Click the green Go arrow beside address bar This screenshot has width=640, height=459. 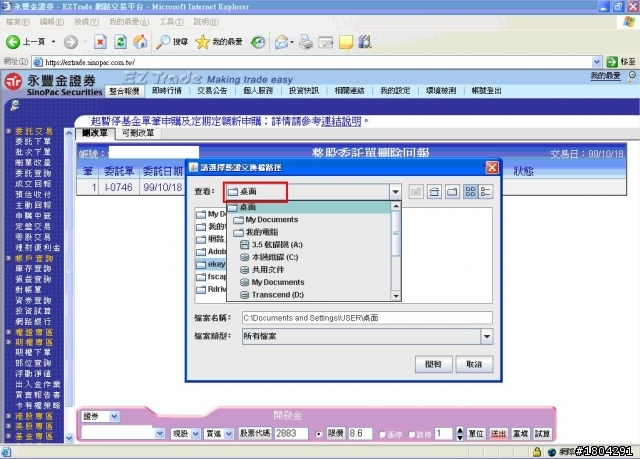pos(612,62)
